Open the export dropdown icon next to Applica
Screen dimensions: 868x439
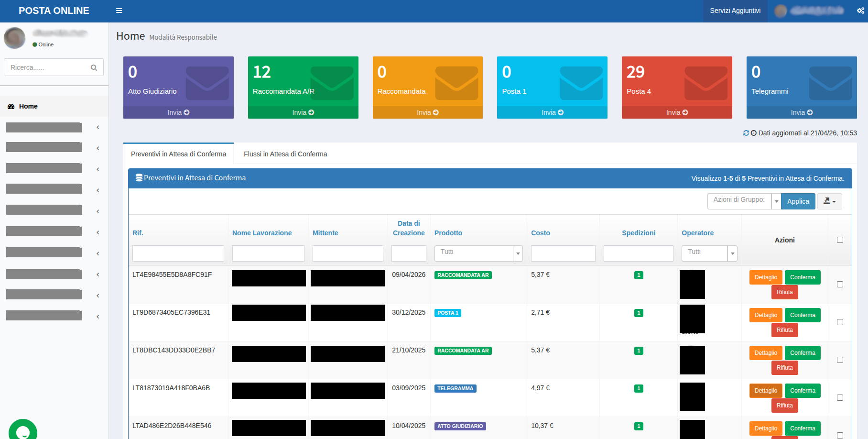coord(829,201)
